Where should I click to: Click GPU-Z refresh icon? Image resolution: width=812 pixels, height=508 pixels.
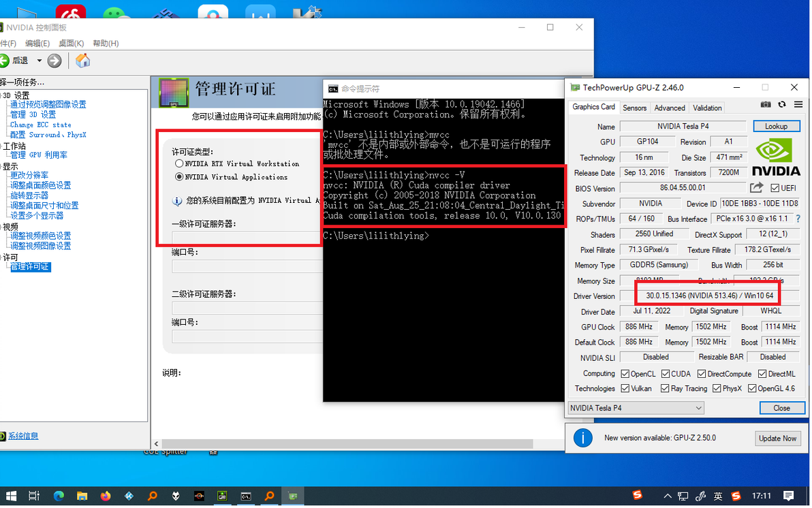[x=782, y=105]
